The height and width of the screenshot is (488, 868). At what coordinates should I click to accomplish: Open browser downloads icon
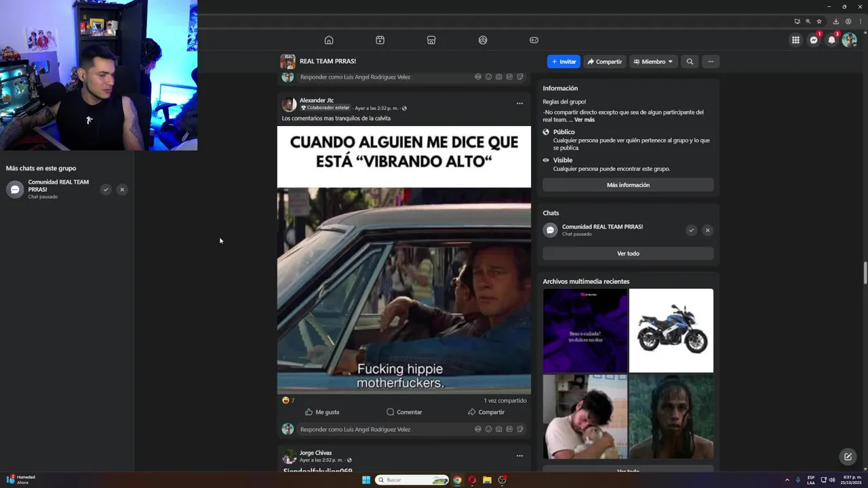coord(836,21)
